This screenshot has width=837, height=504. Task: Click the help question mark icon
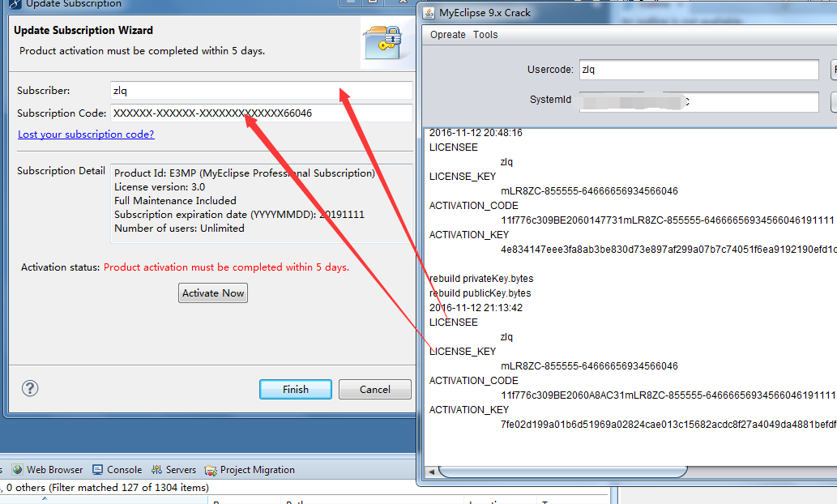[30, 388]
